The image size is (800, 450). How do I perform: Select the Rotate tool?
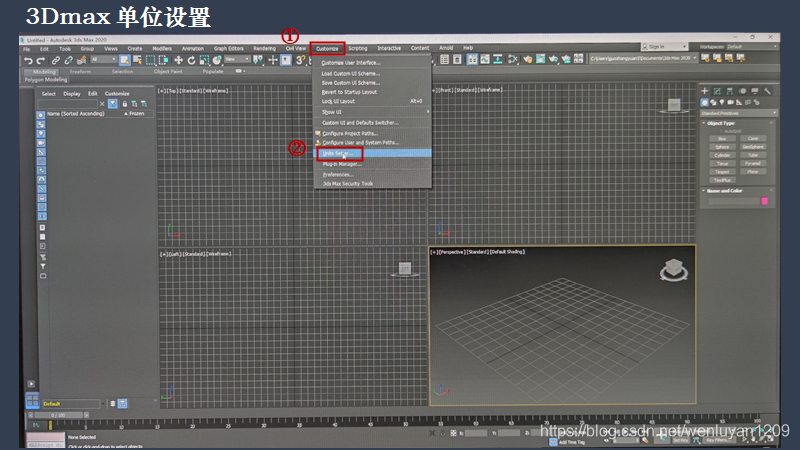tap(191, 60)
